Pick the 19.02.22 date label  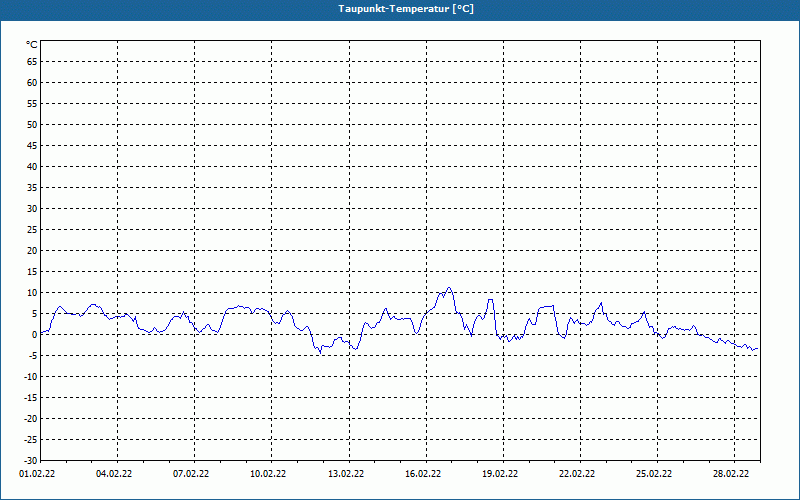[x=500, y=474]
